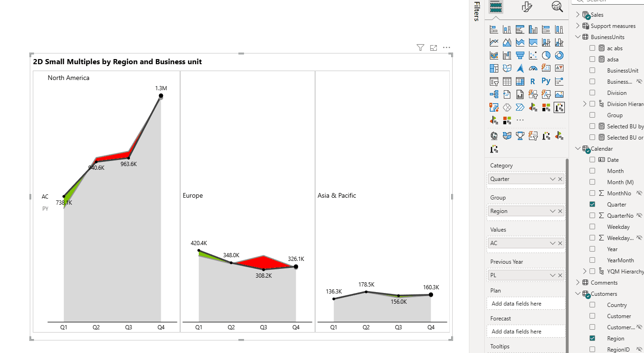Select the donut chart visual

(559, 55)
